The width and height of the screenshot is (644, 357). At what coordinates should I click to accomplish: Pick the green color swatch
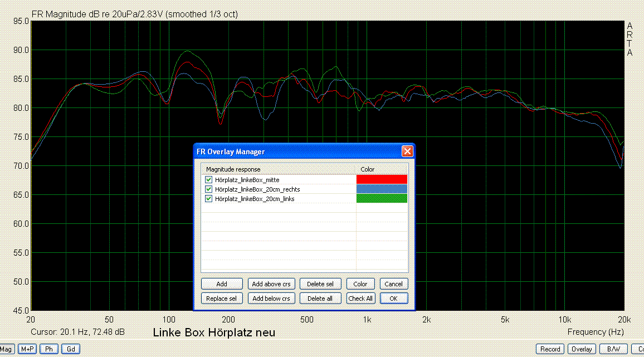click(382, 199)
